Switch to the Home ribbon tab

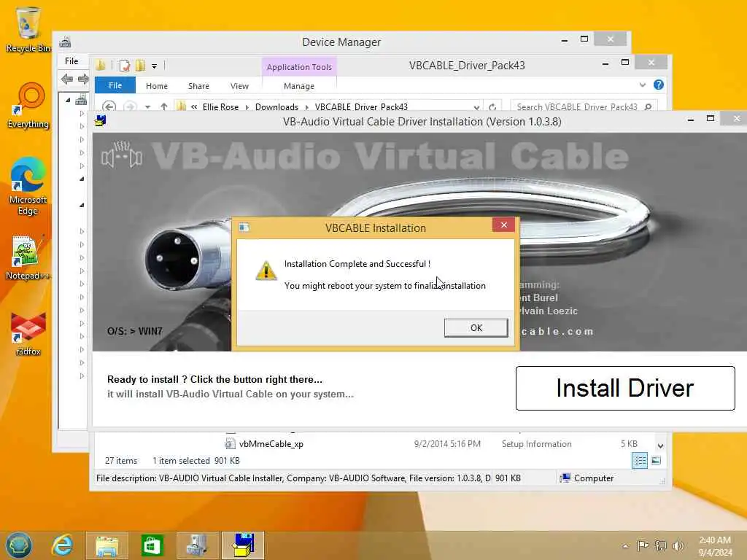tap(157, 86)
